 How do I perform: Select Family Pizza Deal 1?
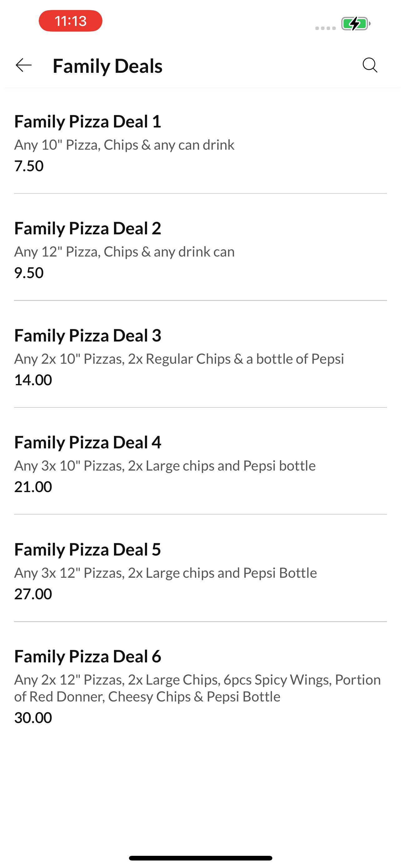200,143
